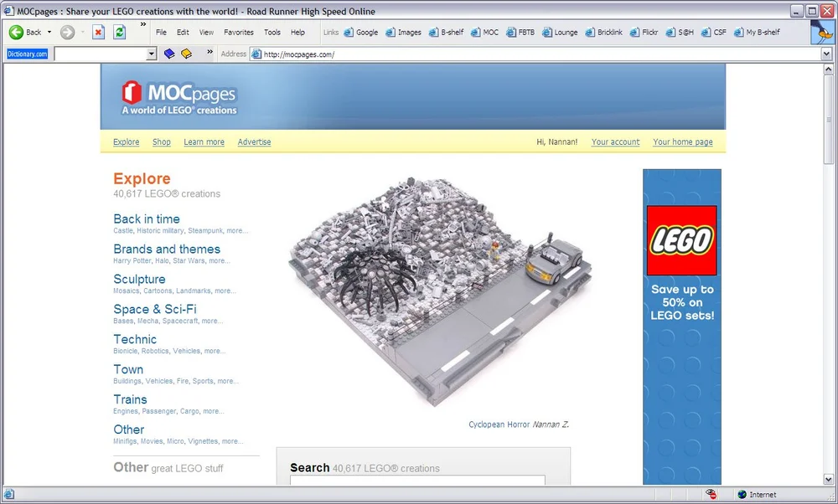Click the Steampunk subcategory link
The image size is (838, 504).
pyautogui.click(x=205, y=230)
